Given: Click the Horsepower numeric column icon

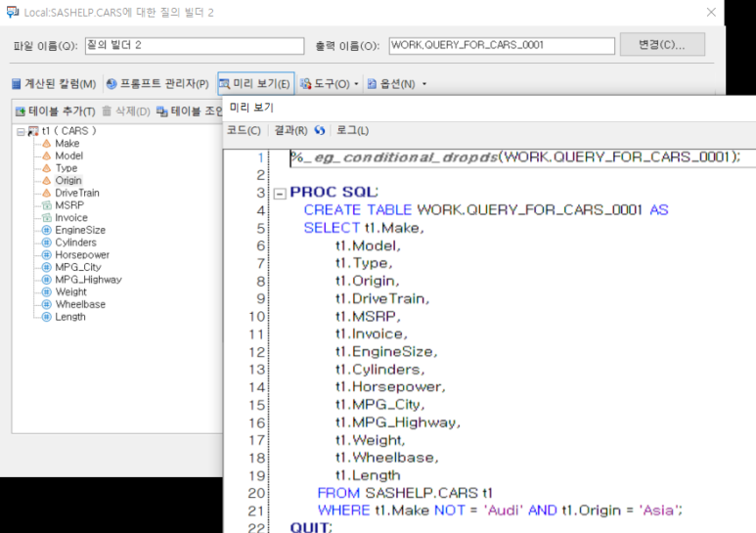Looking at the screenshot, I should point(46,255).
